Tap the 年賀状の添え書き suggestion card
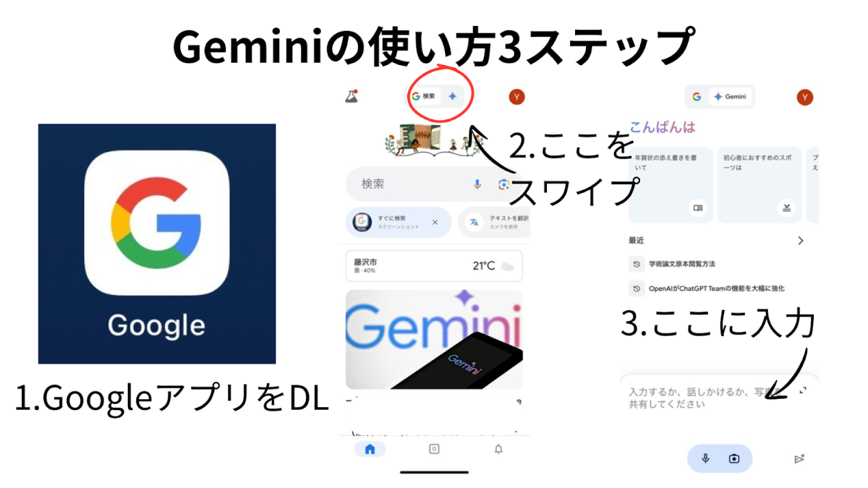 [x=671, y=185]
